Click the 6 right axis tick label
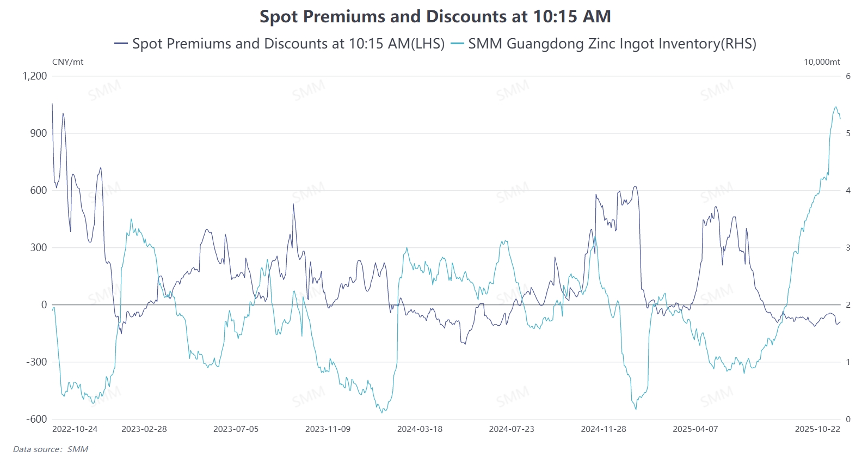The image size is (868, 463). [848, 76]
